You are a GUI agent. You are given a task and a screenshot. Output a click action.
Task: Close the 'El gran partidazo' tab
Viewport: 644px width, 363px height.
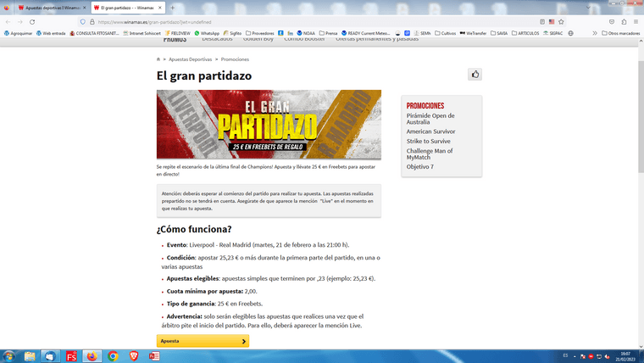click(x=160, y=8)
